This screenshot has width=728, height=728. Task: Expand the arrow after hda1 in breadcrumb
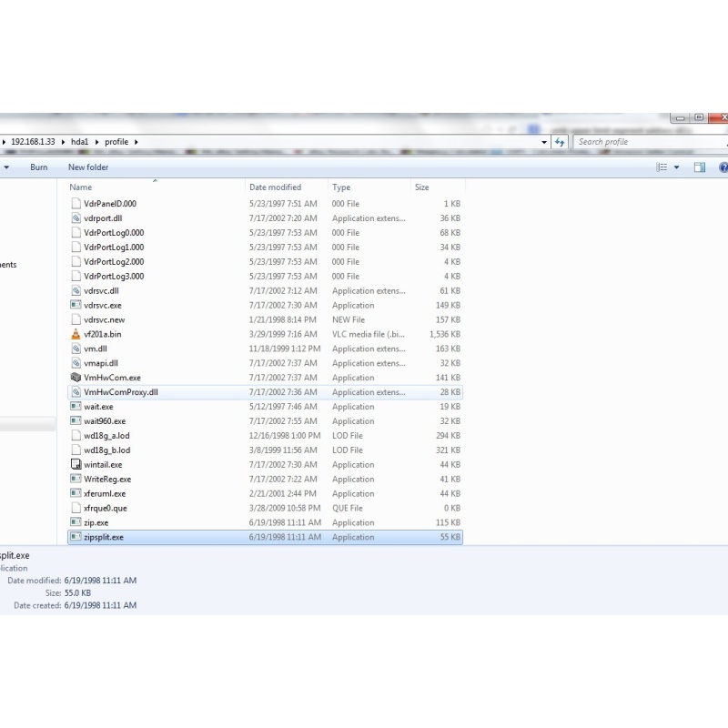tap(97, 142)
